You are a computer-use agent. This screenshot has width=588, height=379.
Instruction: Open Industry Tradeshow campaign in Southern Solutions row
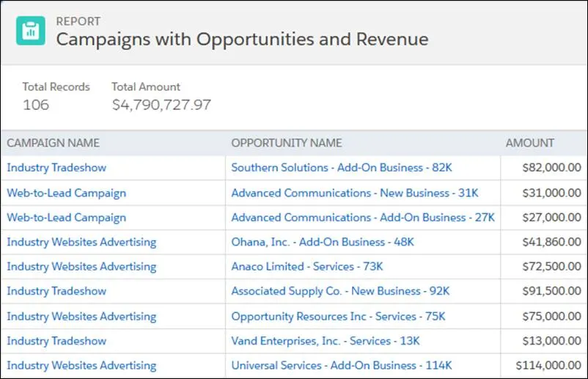(56, 168)
